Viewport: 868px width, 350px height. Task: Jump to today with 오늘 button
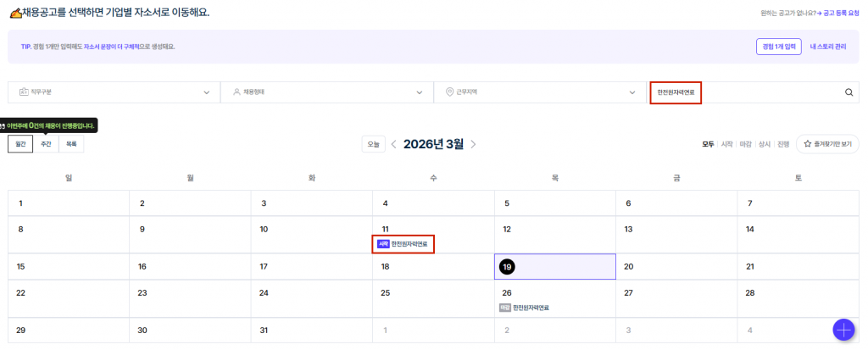point(373,144)
